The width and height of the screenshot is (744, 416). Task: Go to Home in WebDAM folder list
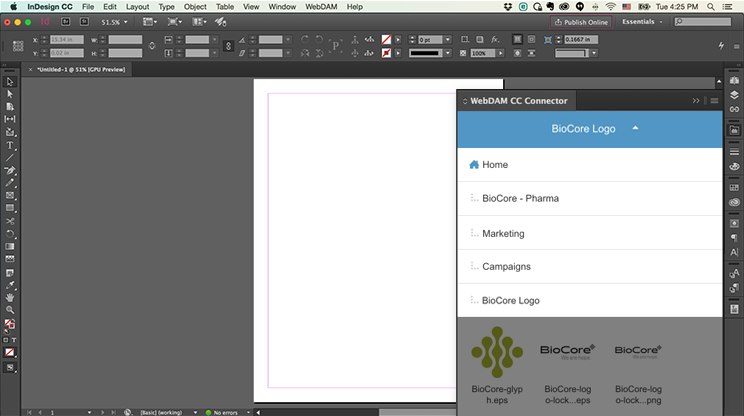pyautogui.click(x=590, y=165)
